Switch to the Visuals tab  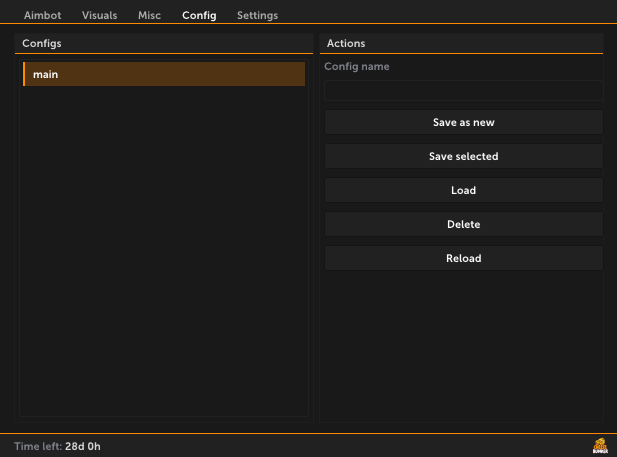point(100,15)
